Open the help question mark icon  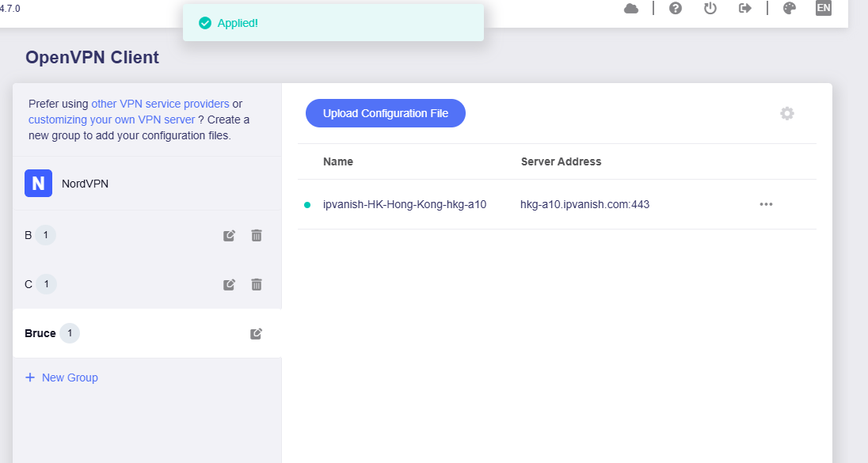(676, 9)
